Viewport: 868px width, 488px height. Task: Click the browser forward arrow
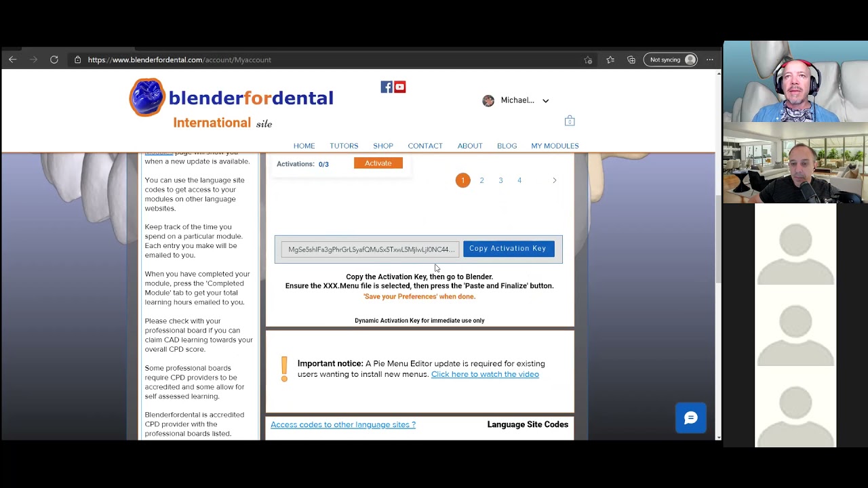[33, 60]
